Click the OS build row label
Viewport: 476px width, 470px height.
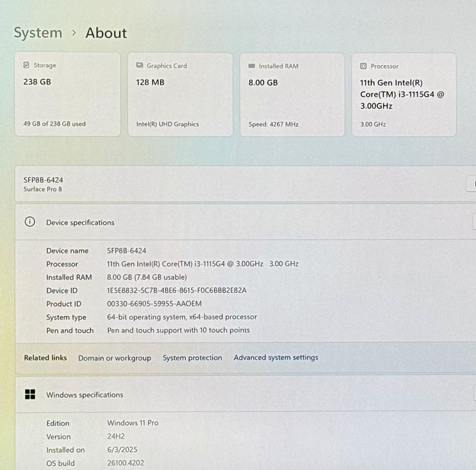point(60,463)
